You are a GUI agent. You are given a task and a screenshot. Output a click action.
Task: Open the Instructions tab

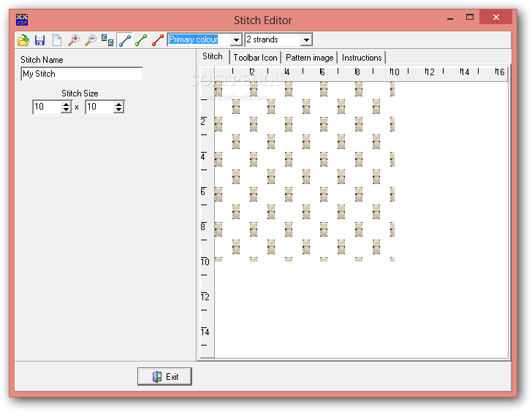(362, 58)
